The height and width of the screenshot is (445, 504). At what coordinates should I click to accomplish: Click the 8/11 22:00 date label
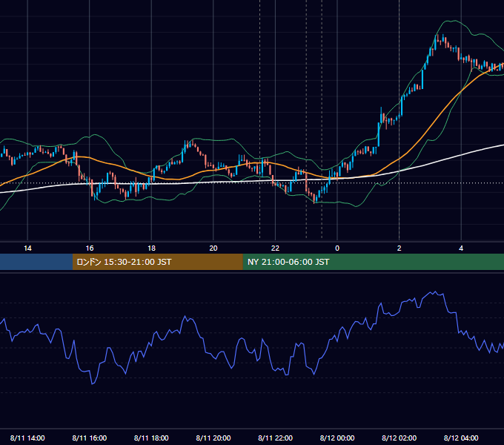[x=275, y=438]
